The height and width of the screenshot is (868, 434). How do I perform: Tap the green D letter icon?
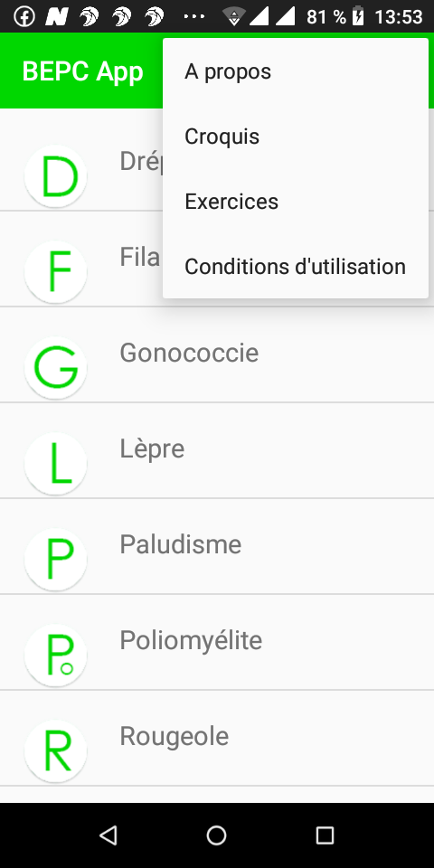(x=55, y=176)
